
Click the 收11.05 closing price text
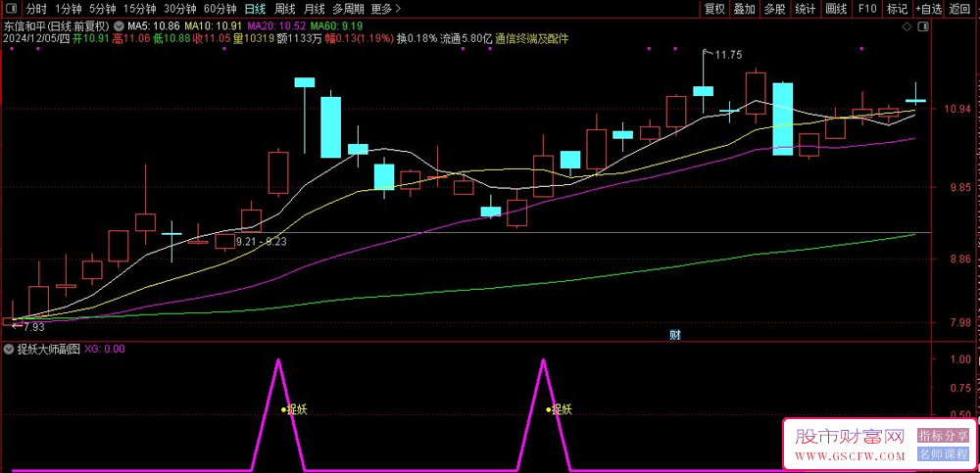[x=212, y=38]
